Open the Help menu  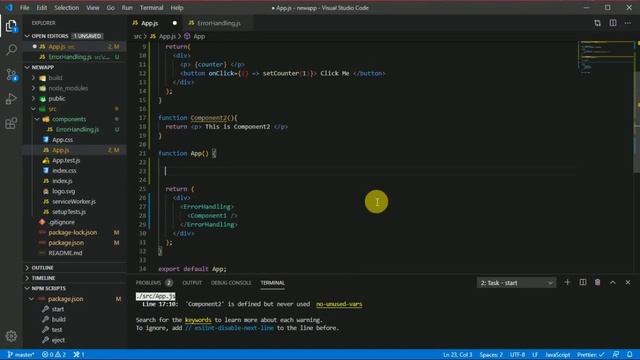click(177, 8)
